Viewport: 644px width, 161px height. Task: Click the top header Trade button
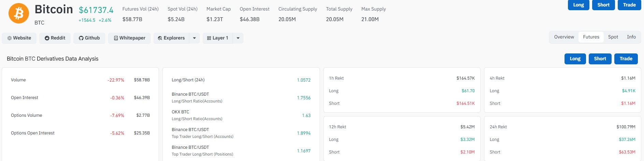(x=629, y=5)
